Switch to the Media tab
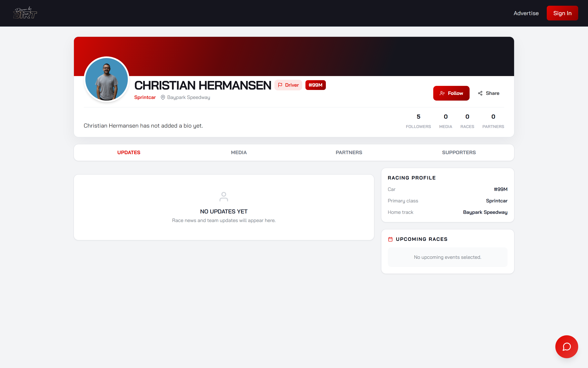Viewport: 588px width, 368px height. pyautogui.click(x=239, y=152)
